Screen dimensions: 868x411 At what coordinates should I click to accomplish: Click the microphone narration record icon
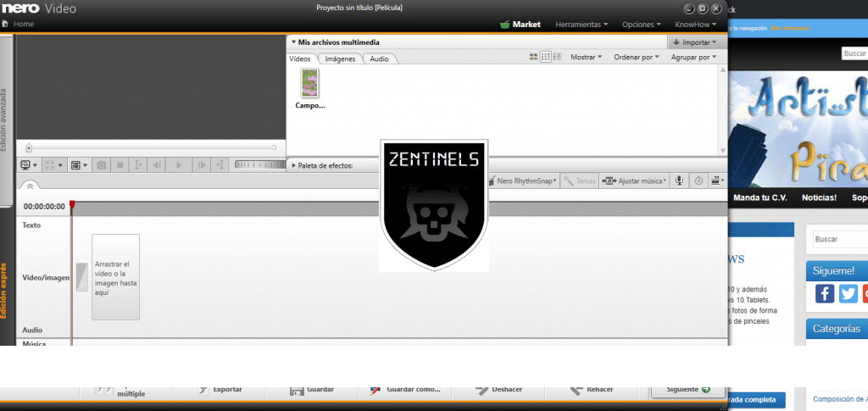679,181
